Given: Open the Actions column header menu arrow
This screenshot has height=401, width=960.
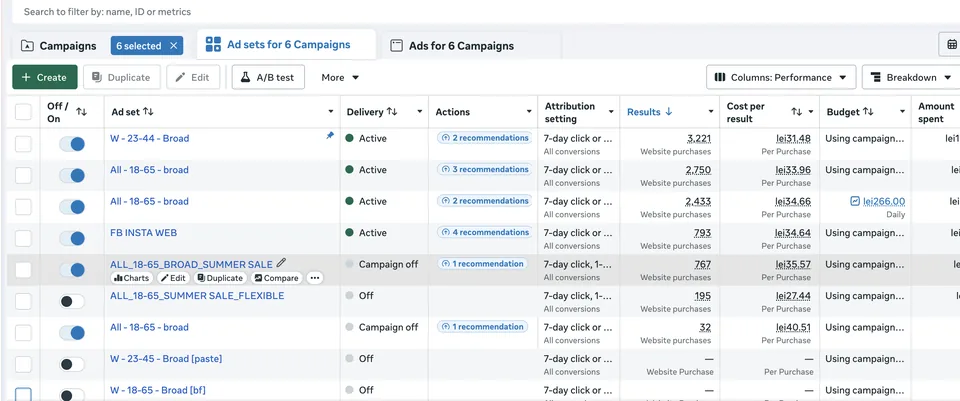Looking at the screenshot, I should tap(529, 112).
